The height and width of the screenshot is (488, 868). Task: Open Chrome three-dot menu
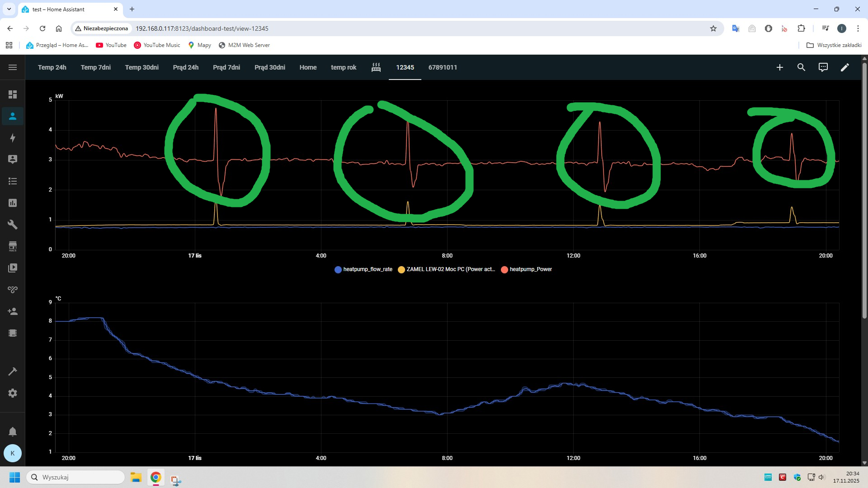(x=858, y=28)
